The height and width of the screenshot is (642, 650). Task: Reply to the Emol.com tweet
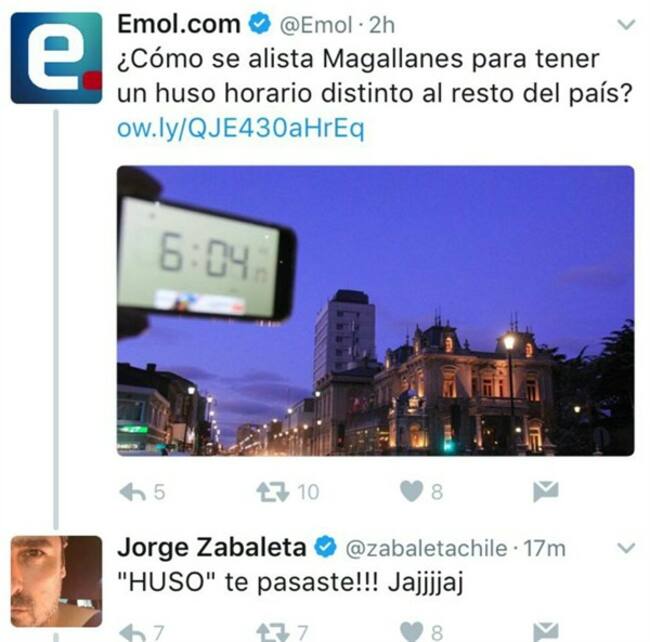coord(132,492)
